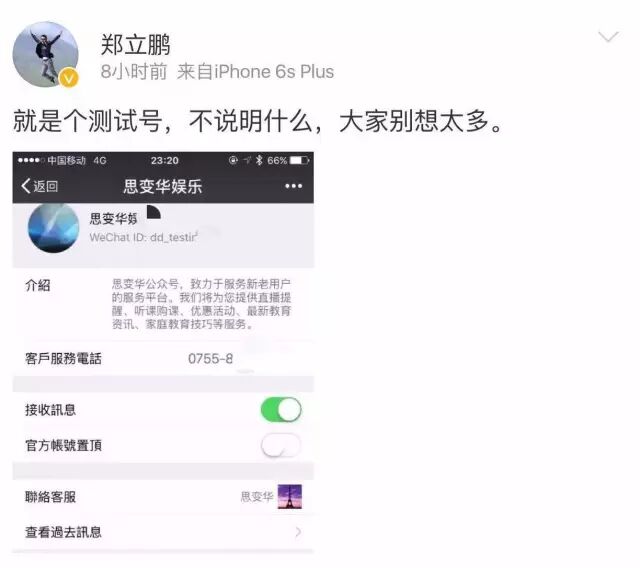The width and height of the screenshot is (640, 568).
Task: Tap the Bluetooth status icon
Action: (259, 160)
